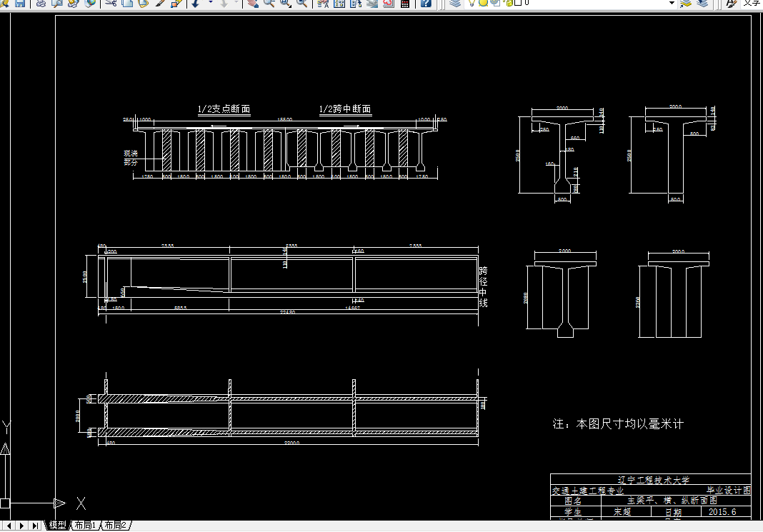Click the Help question mark icon
The width and height of the screenshot is (763, 532).
(x=426, y=4)
